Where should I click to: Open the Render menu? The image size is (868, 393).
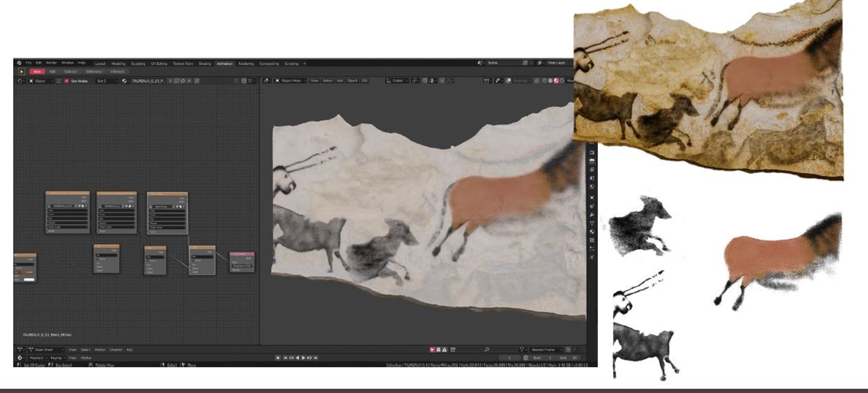point(51,63)
